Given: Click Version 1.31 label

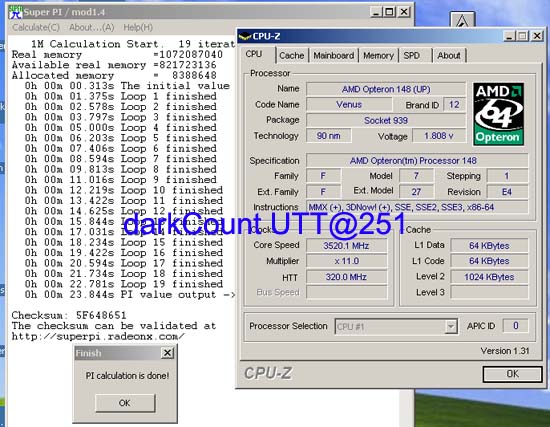Looking at the screenshot, I should 505,351.
